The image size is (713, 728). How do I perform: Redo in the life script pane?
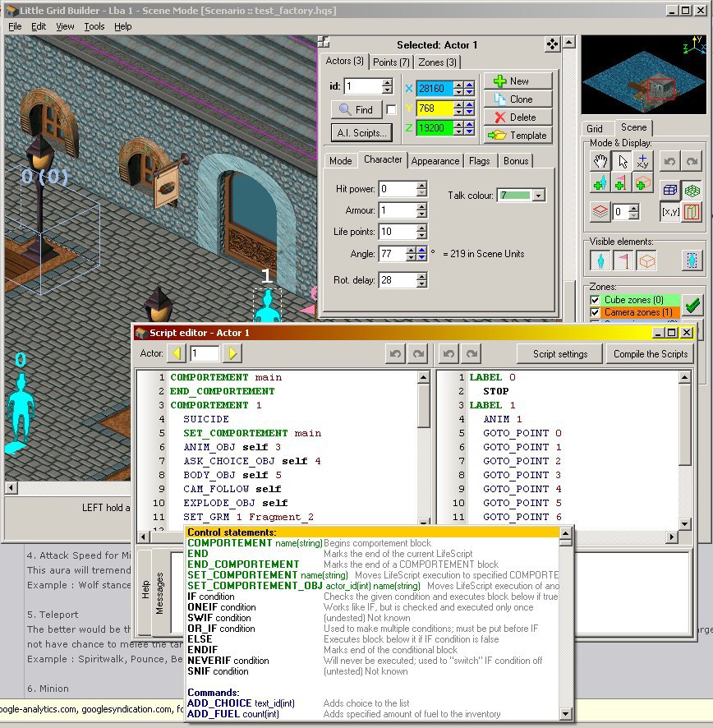pyautogui.click(x=418, y=354)
